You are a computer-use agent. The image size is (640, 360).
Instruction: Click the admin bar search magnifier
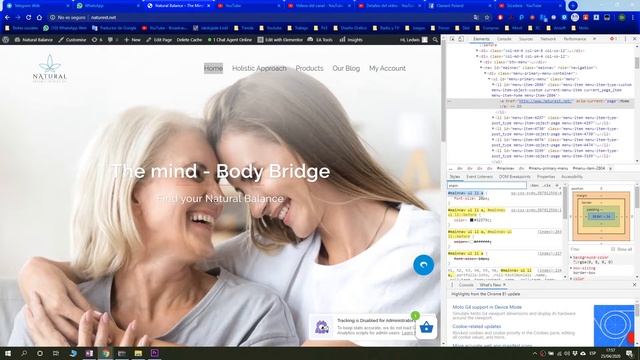point(435,40)
